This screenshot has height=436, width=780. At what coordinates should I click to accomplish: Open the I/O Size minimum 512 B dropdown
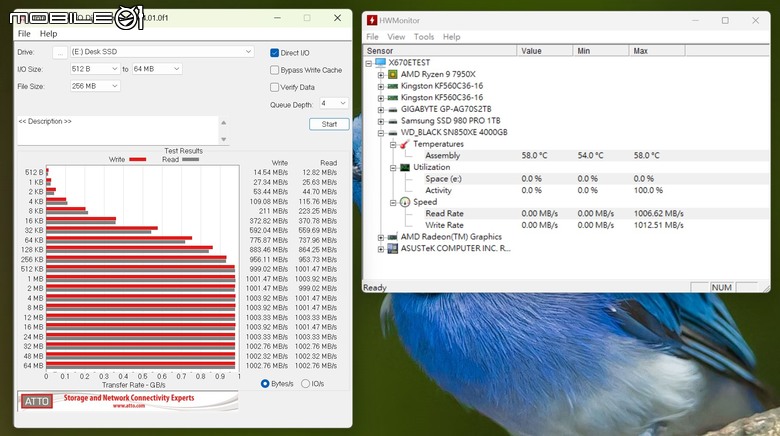(95, 69)
